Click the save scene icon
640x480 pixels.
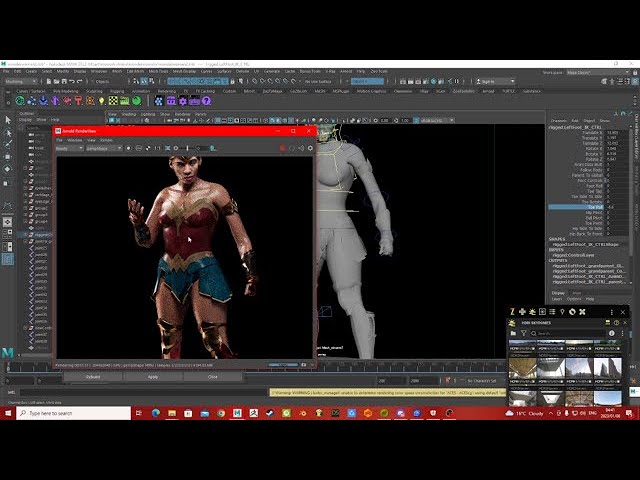click(64, 81)
